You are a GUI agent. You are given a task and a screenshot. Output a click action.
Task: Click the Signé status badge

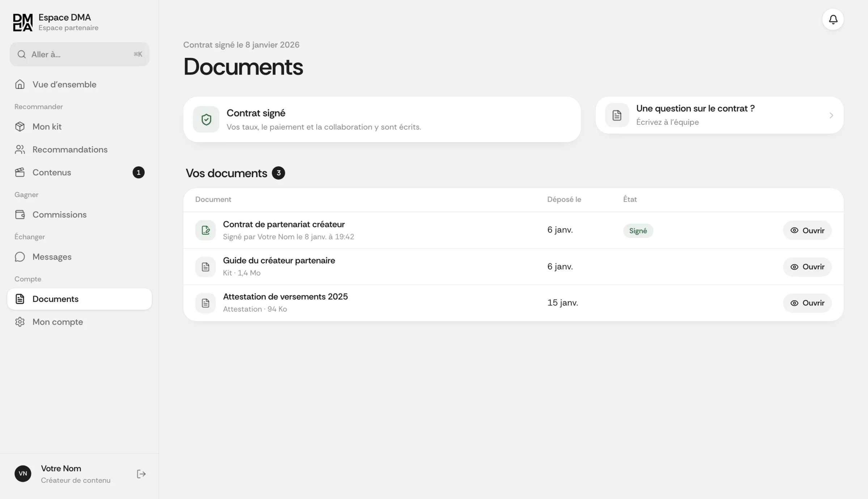(x=638, y=231)
